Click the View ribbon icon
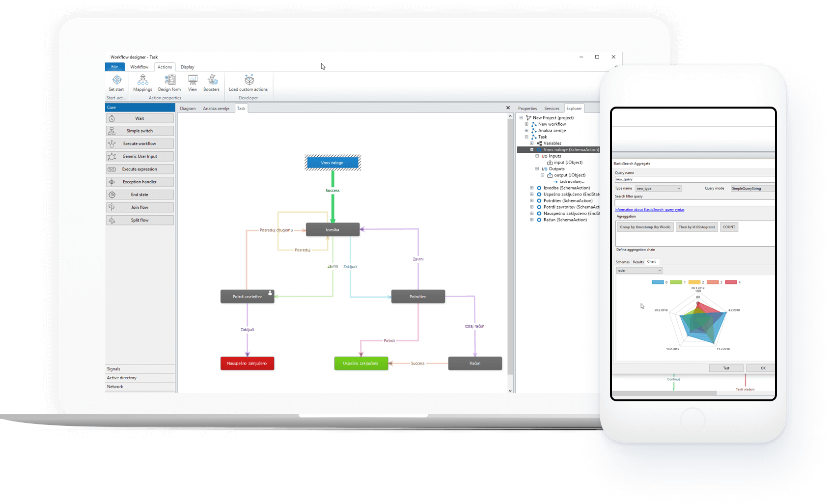Image resolution: width=830 pixels, height=504 pixels. pos(193,80)
